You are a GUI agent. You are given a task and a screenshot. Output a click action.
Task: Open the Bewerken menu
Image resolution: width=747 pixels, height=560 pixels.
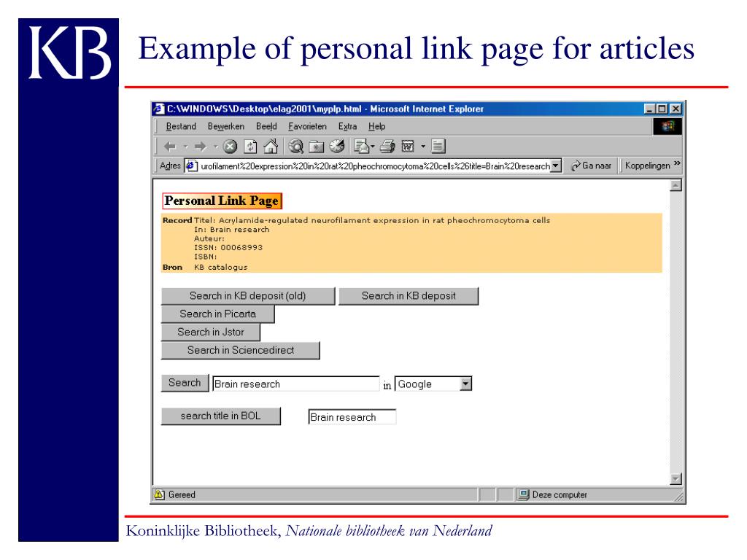(x=226, y=126)
